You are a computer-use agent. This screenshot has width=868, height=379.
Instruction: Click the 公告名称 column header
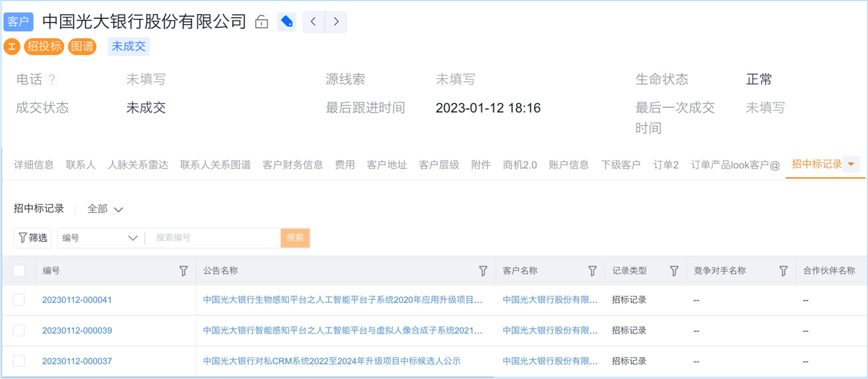click(221, 271)
